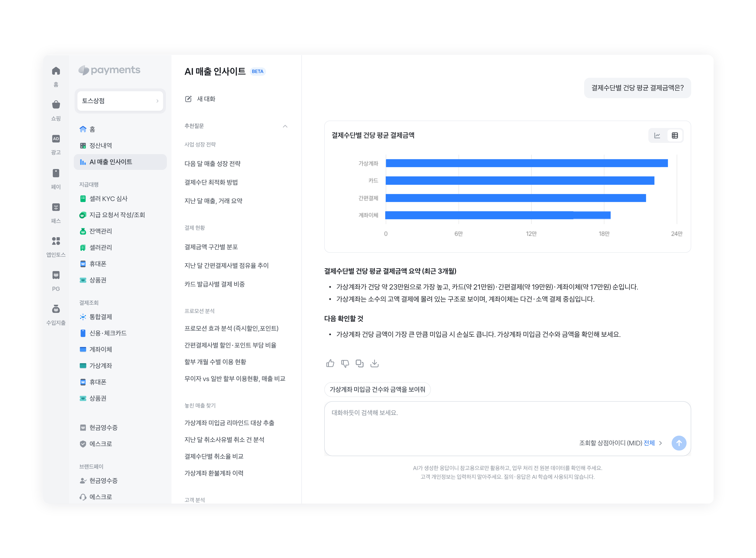Copy the AI response with copy icon
Viewport: 756px width, 558px height.
click(x=360, y=363)
